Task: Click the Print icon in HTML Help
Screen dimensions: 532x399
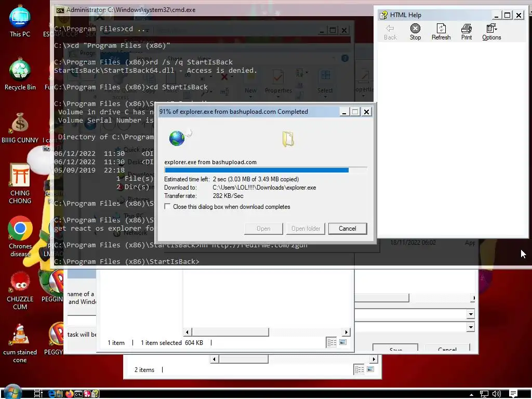Action: coord(467,29)
